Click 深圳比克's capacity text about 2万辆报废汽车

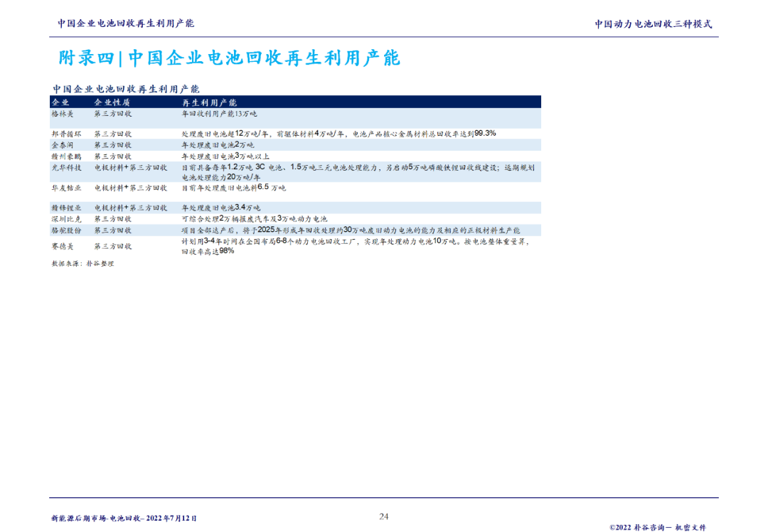255,219
